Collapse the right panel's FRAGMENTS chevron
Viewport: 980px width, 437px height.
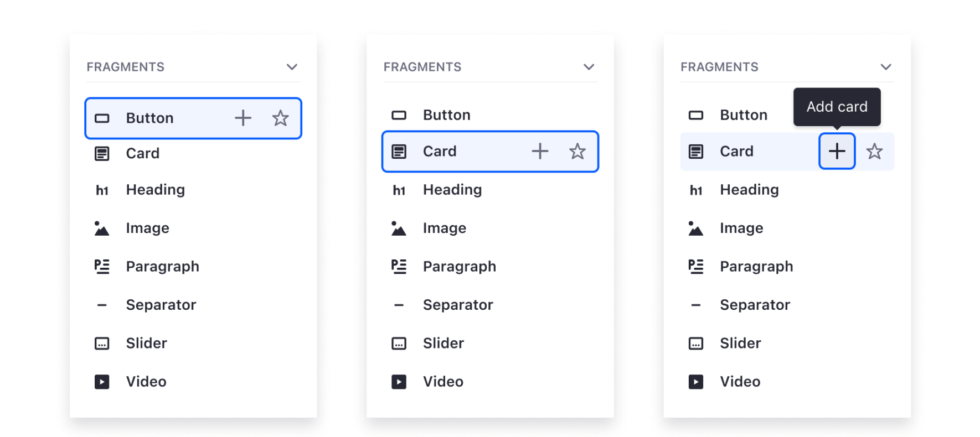(x=886, y=67)
